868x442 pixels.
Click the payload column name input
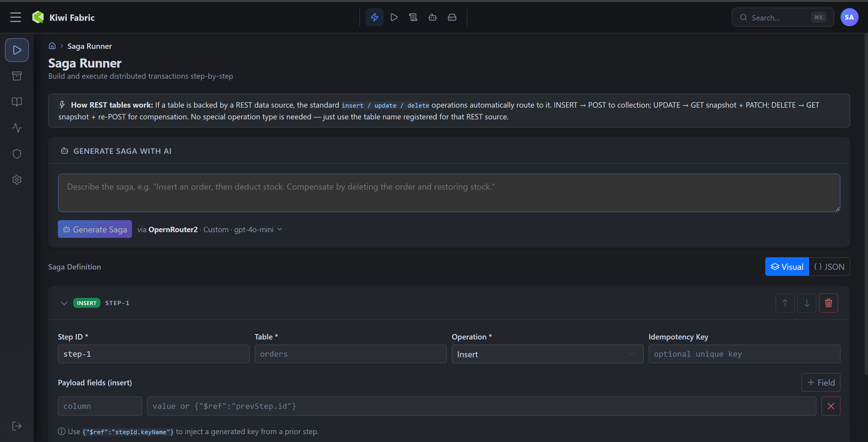coord(100,406)
